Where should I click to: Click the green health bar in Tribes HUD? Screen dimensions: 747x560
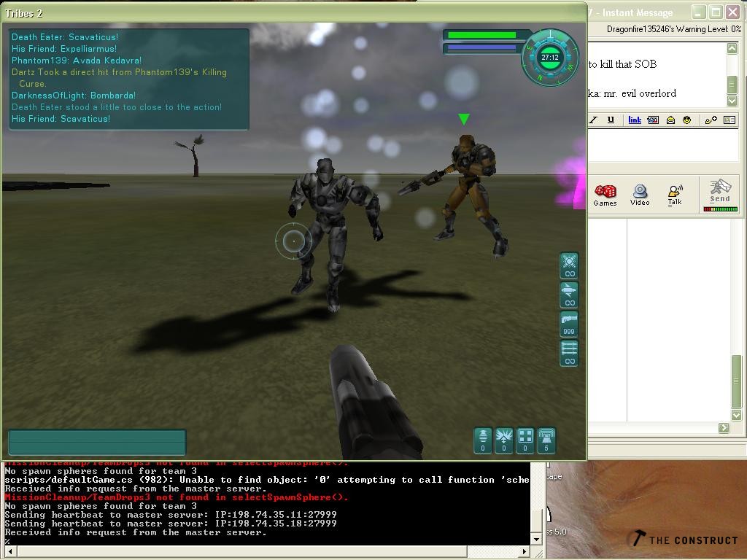point(481,35)
